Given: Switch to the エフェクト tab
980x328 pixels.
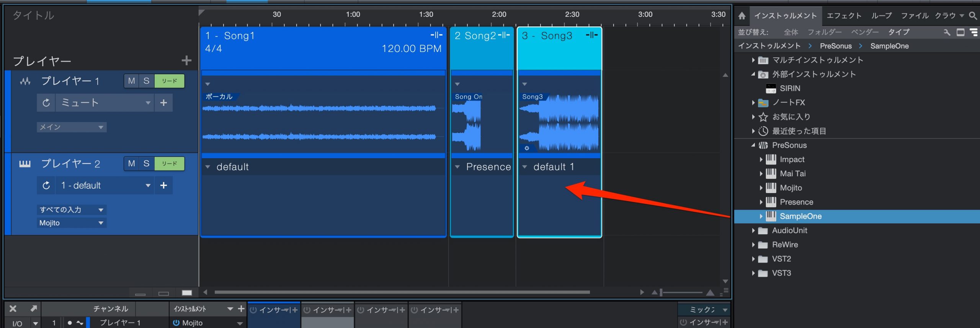Looking at the screenshot, I should [844, 16].
